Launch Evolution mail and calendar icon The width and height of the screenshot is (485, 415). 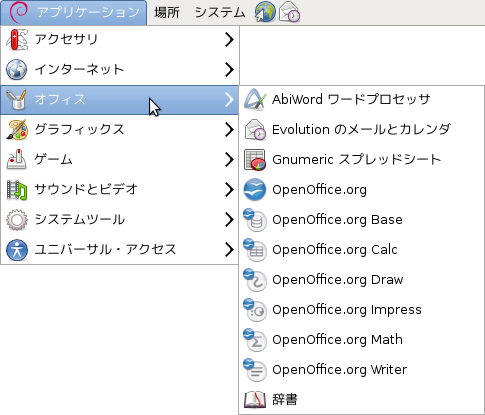tap(255, 129)
